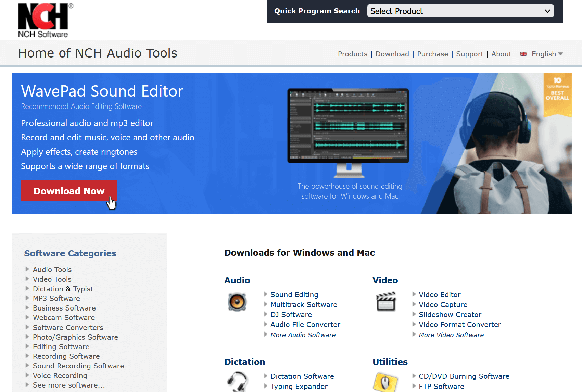Open Video Tools category
Image resolution: width=582 pixels, height=392 pixels.
pyautogui.click(x=52, y=279)
